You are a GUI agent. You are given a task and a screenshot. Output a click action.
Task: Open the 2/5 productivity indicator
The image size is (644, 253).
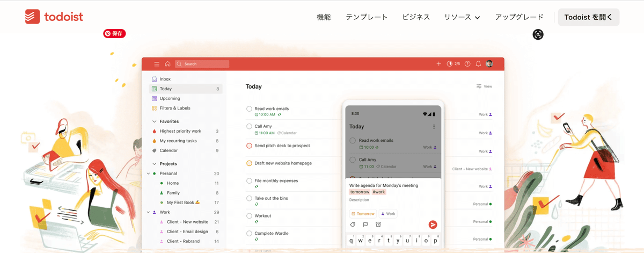453,64
